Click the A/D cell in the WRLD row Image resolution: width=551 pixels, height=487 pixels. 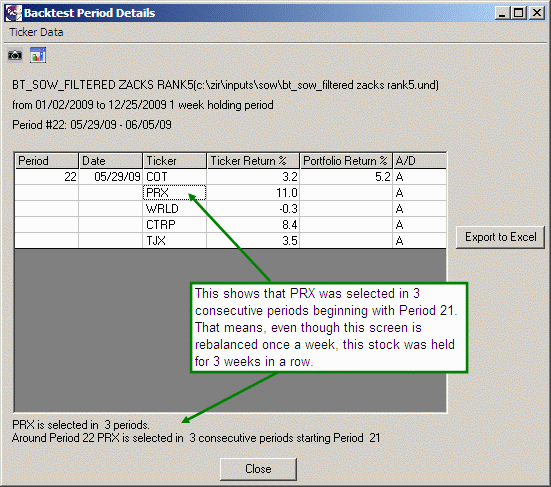click(x=420, y=209)
